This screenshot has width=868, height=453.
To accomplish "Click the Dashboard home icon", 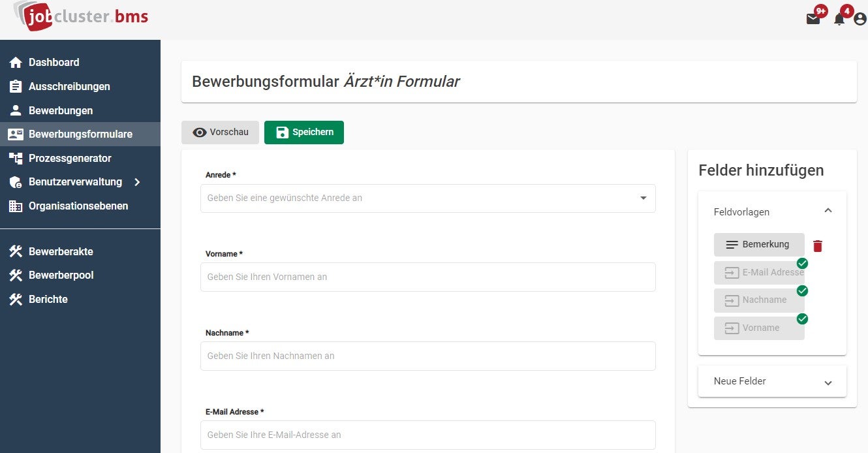I will click(16, 63).
